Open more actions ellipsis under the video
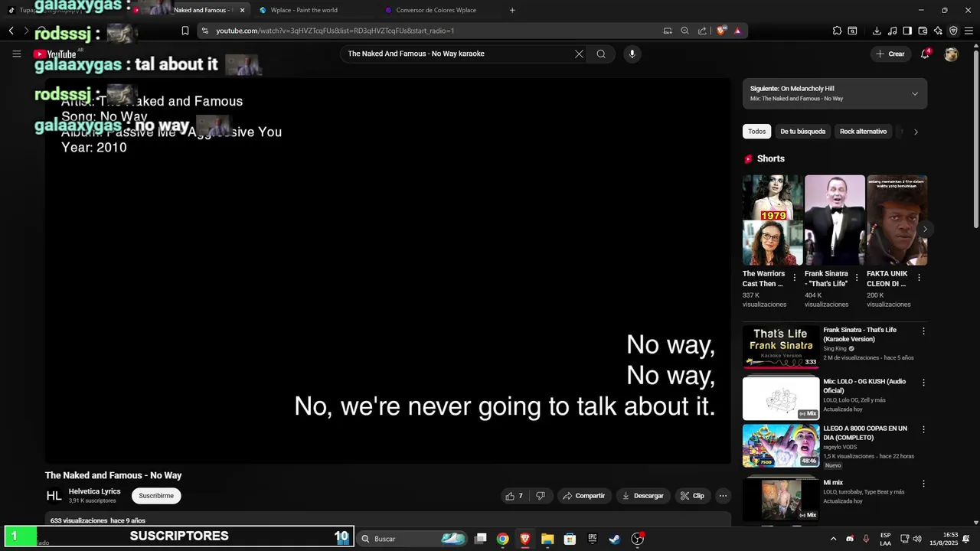980x551 pixels. [723, 496]
